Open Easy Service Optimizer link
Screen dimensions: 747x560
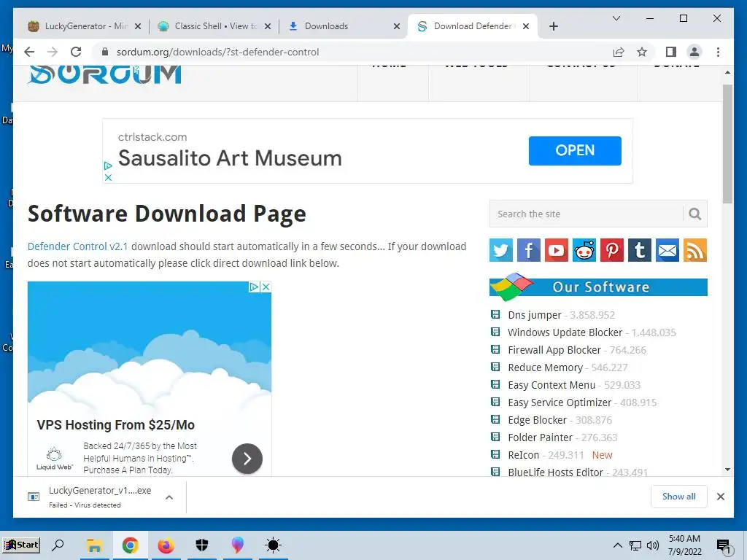[560, 402]
